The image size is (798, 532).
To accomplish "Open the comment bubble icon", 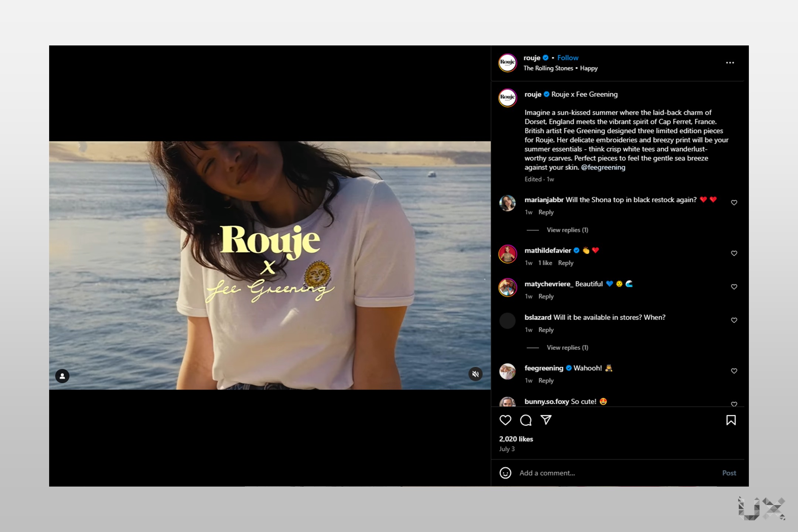I will coord(526,420).
